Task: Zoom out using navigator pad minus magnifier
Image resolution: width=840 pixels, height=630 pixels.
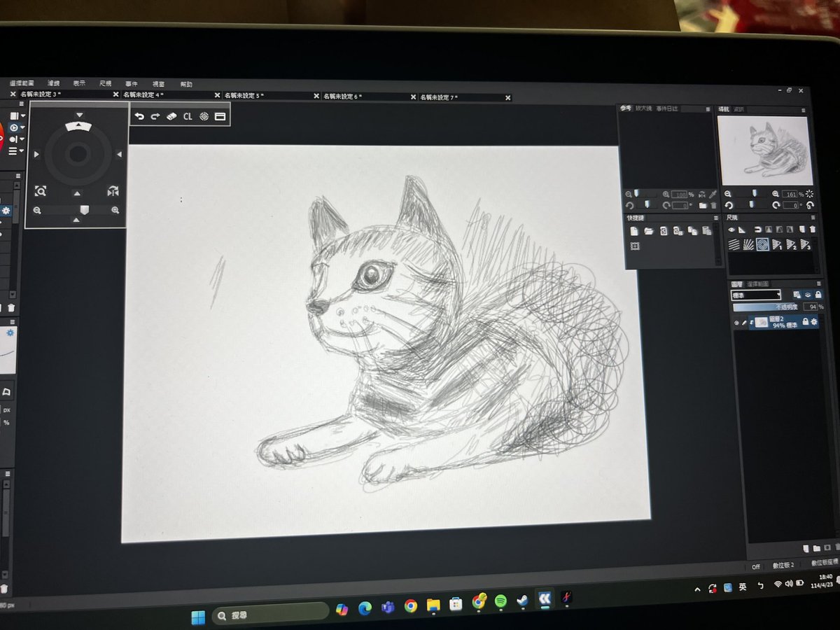Action: [x=37, y=210]
